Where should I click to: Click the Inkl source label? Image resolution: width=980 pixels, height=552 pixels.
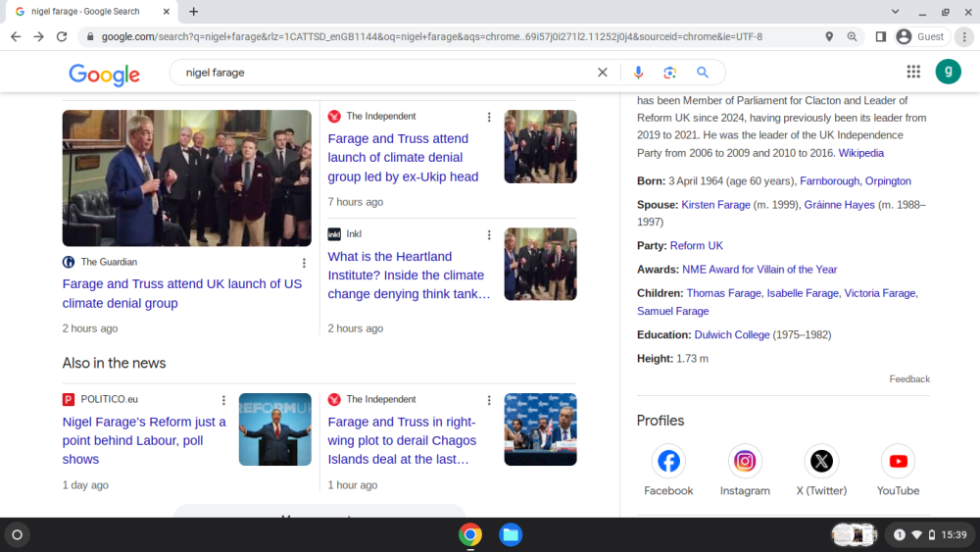(354, 234)
